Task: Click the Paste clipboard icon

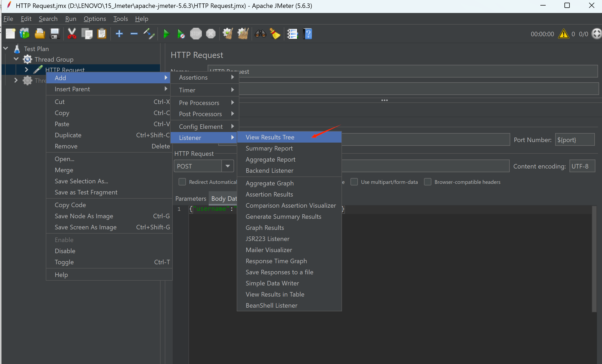Action: [102, 34]
